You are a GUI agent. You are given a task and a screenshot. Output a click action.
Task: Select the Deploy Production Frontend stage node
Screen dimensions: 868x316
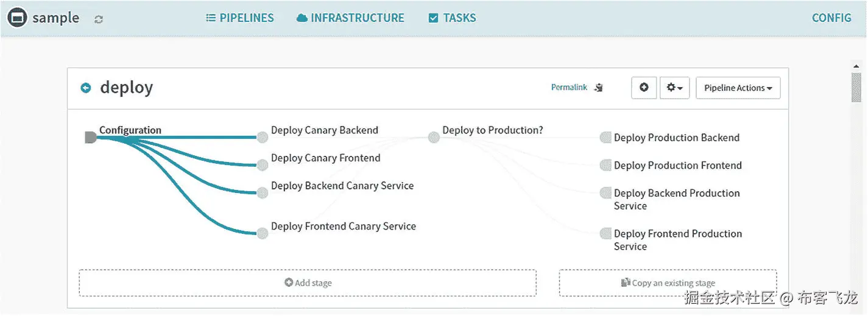coord(605,165)
